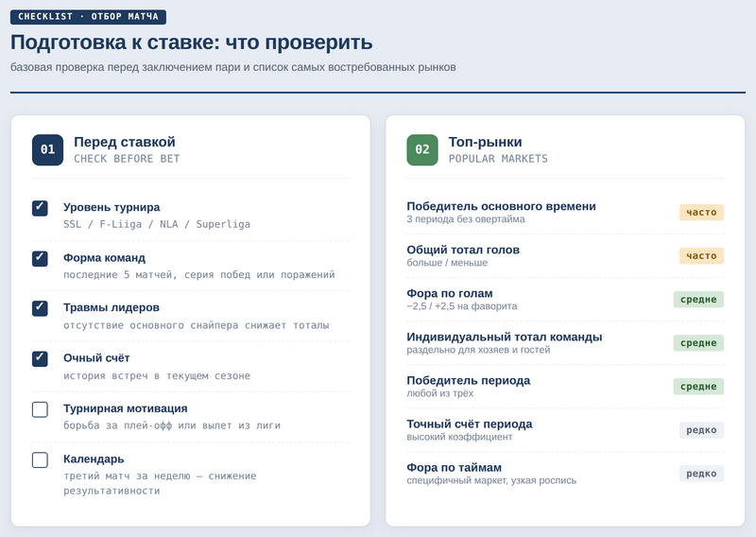This screenshot has height=537, width=756.
Task: Click the «Календарь» item label
Action: click(x=94, y=459)
